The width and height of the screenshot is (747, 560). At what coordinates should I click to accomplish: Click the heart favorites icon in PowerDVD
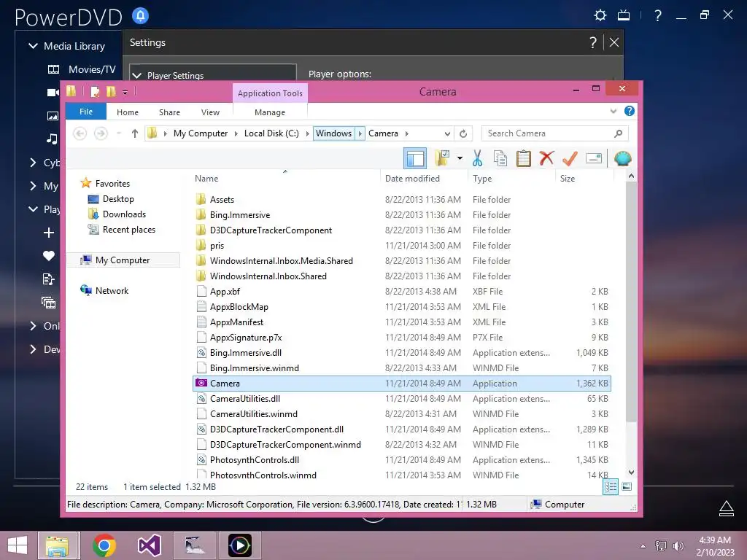pos(49,256)
